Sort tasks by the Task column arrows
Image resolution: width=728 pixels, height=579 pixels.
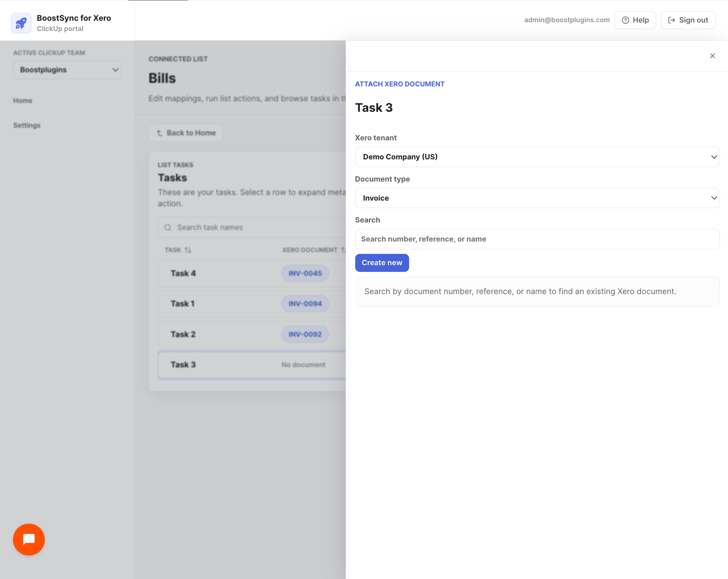tap(188, 250)
